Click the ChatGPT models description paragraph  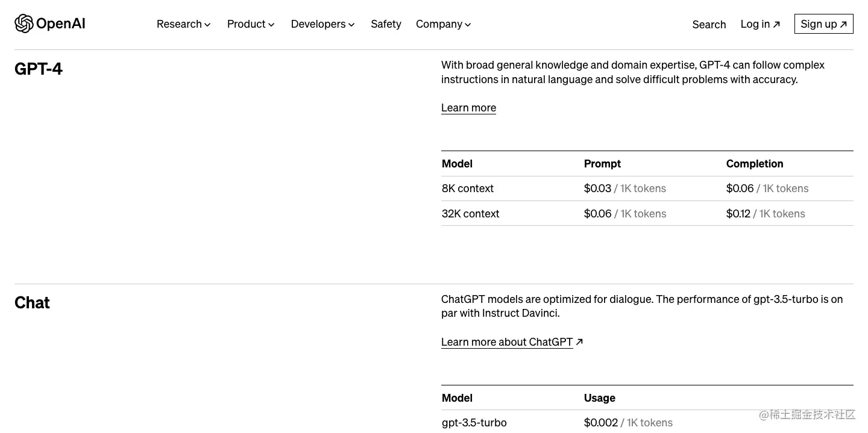point(642,306)
